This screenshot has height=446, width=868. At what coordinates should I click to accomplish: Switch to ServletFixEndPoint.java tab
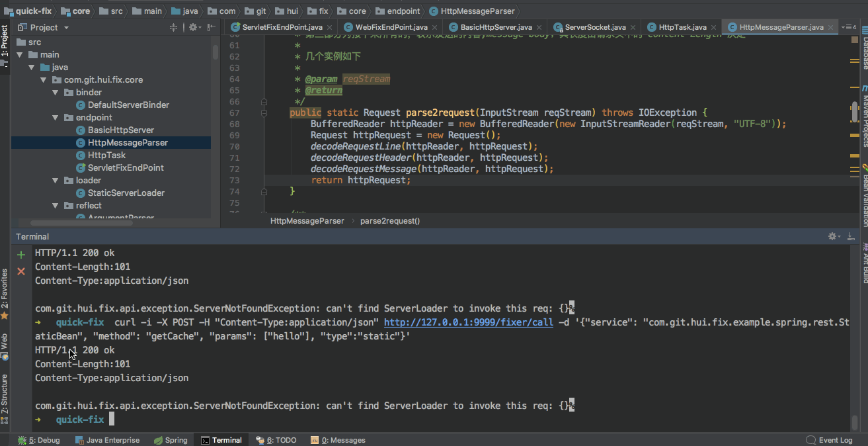pos(282,27)
